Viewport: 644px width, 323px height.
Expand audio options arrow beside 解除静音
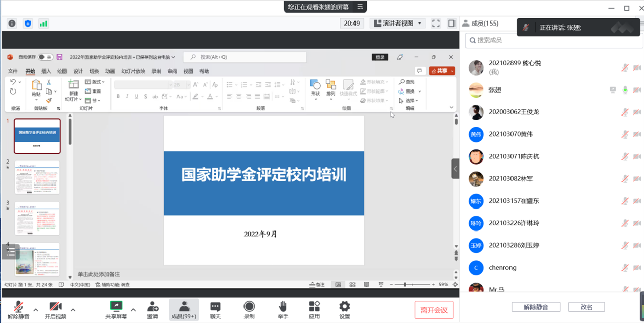[x=36, y=310]
